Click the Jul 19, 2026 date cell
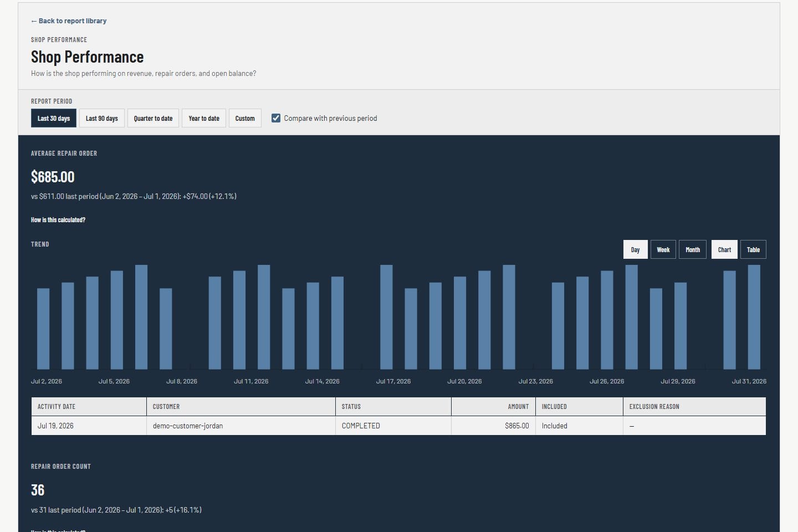 (x=89, y=426)
